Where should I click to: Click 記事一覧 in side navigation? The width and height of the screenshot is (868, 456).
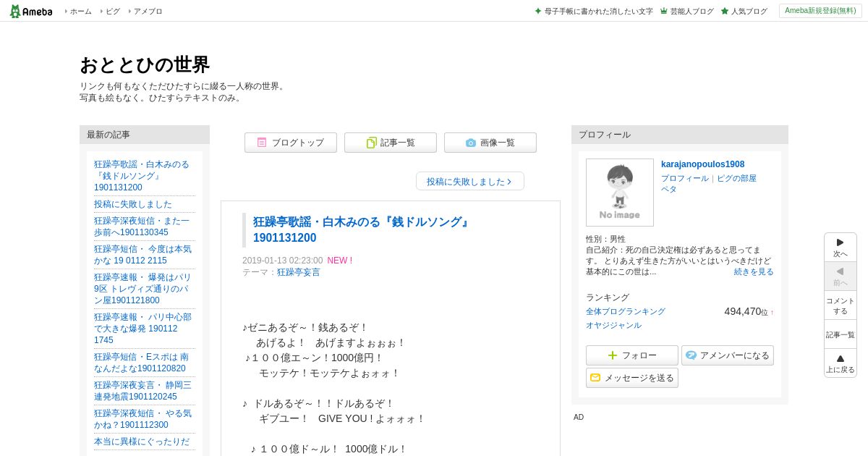click(x=841, y=334)
